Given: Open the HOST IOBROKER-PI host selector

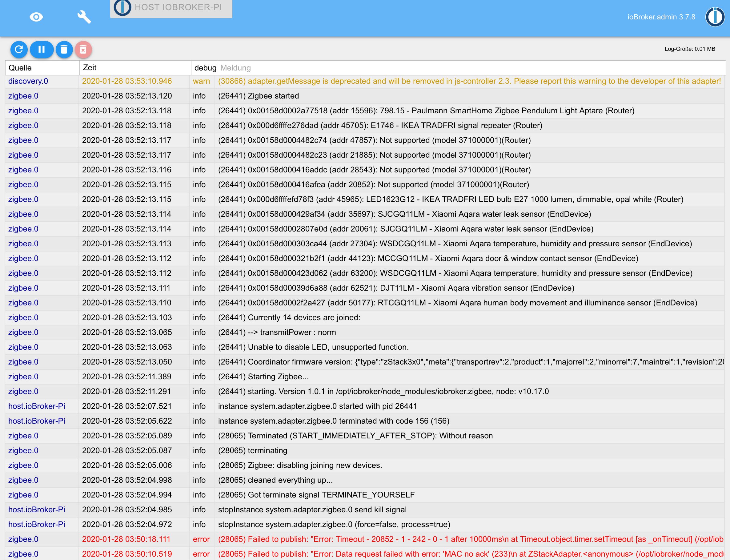Looking at the screenshot, I should point(178,7).
